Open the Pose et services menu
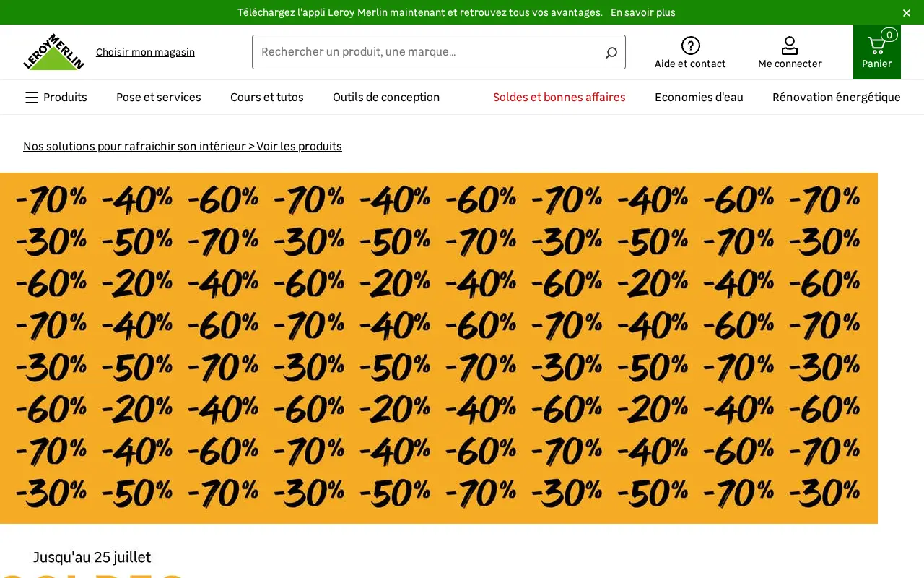 [x=159, y=98]
